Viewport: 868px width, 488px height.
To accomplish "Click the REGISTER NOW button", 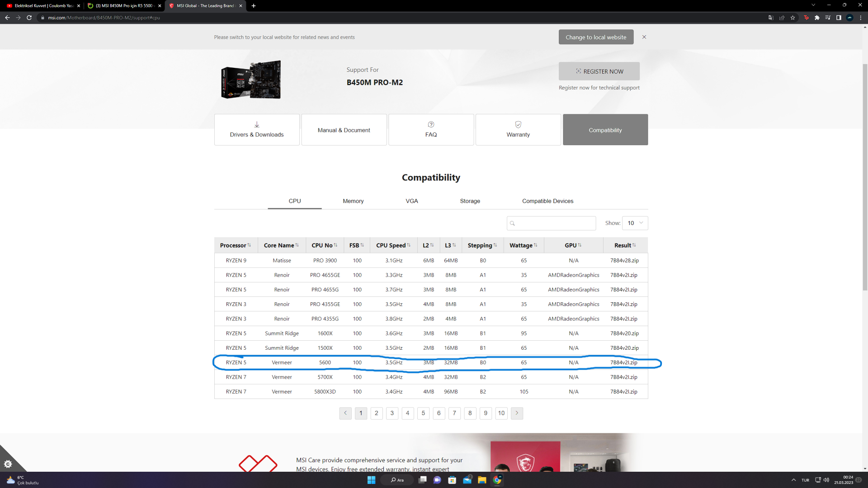I will pos(599,71).
